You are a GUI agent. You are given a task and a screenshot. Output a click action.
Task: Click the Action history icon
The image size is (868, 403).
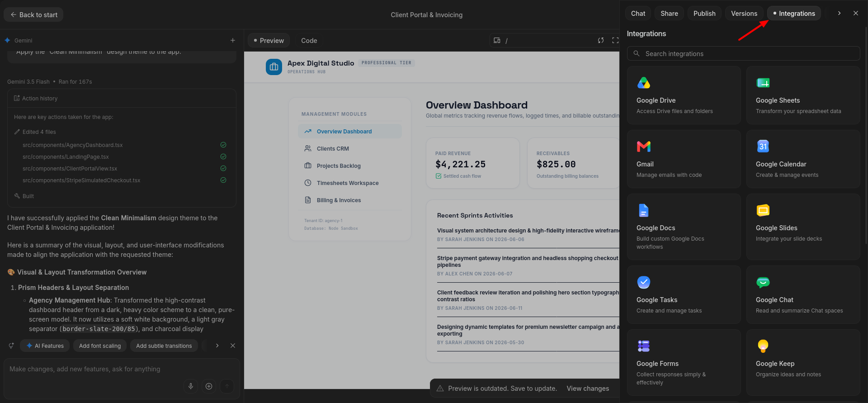tap(17, 98)
